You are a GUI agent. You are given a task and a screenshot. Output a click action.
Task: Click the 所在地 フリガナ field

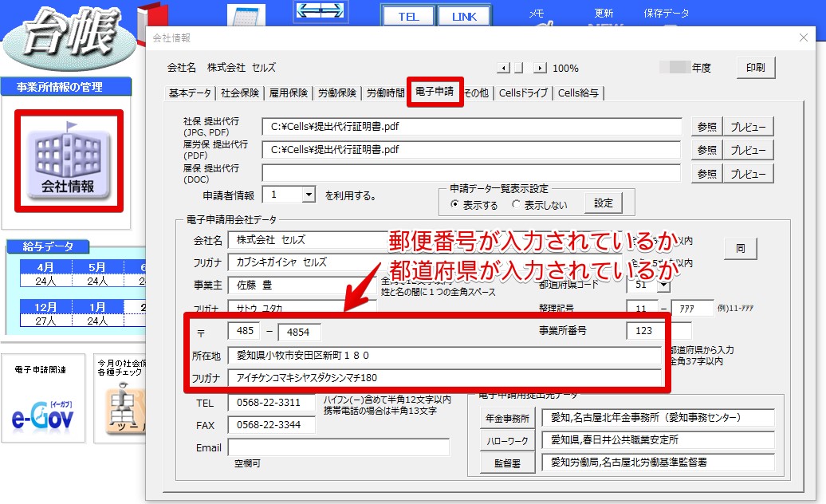(445, 378)
